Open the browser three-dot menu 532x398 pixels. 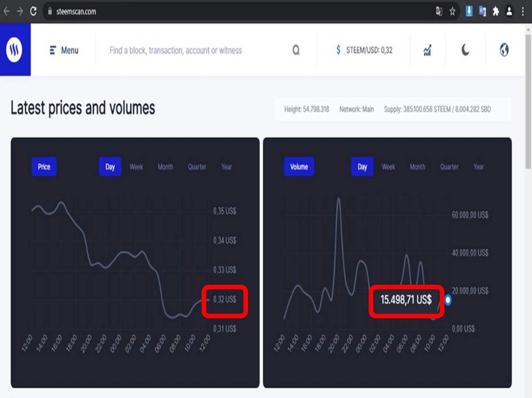pyautogui.click(x=523, y=11)
